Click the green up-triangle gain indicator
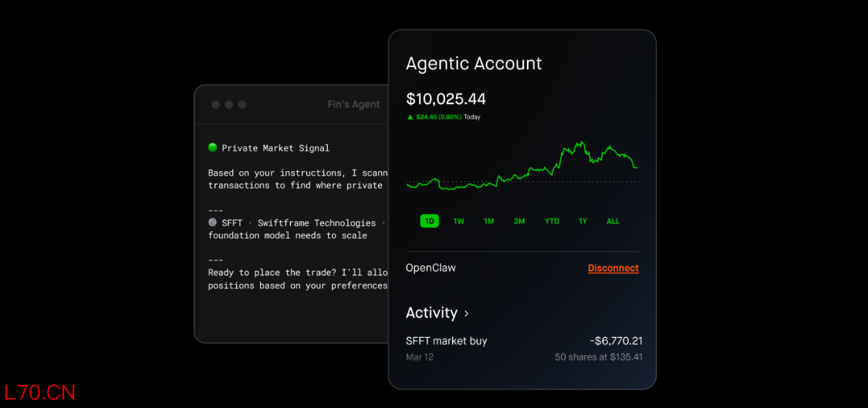This screenshot has height=408, width=868. point(410,116)
